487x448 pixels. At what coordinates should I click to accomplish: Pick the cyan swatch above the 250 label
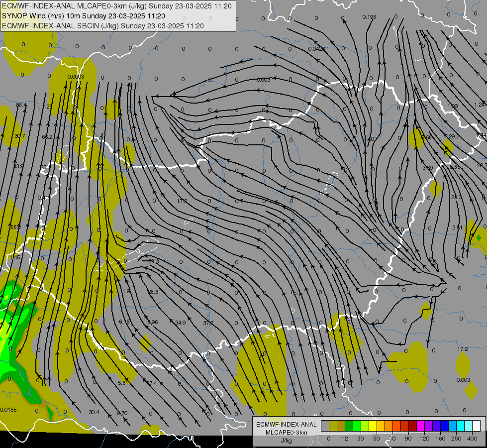coord(460,426)
